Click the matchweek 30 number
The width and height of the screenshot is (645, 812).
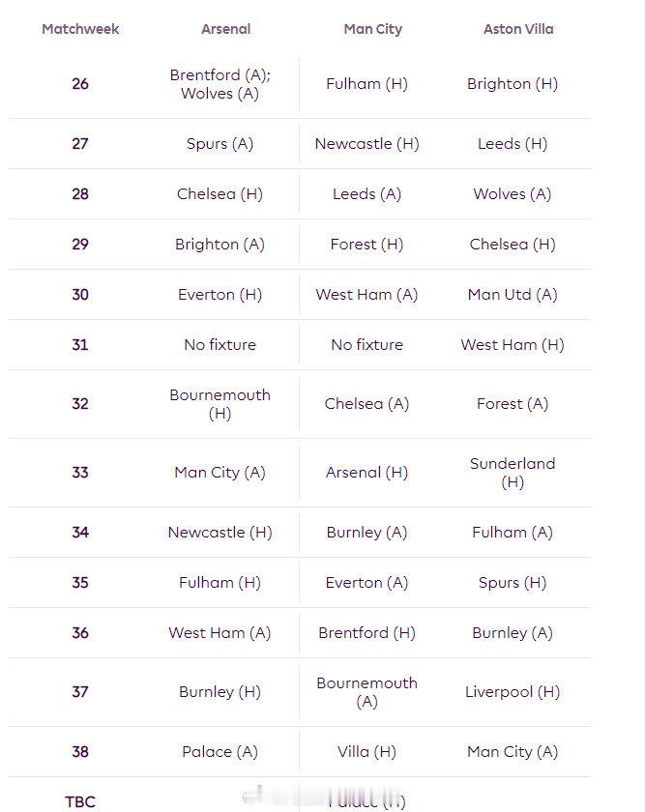pyautogui.click(x=80, y=295)
